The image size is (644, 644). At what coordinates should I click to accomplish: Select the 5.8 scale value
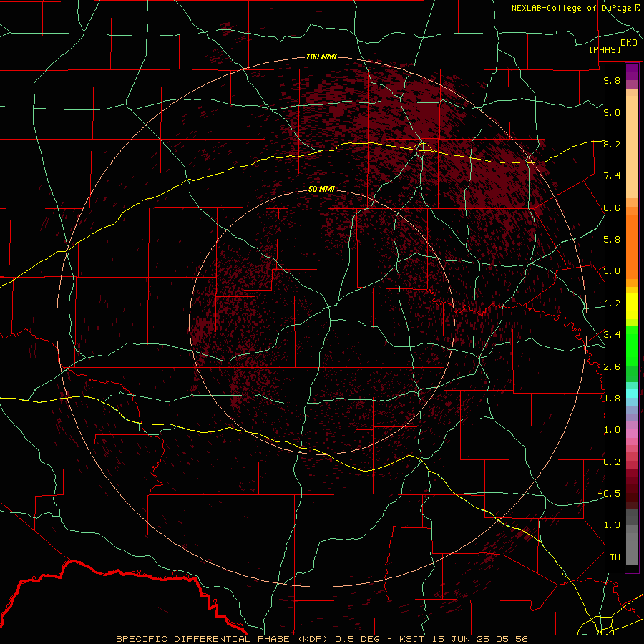click(612, 240)
